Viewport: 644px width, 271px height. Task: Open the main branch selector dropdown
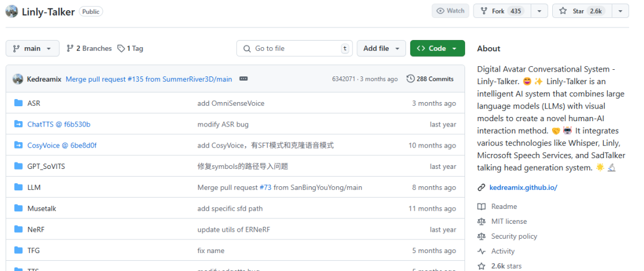(x=32, y=48)
